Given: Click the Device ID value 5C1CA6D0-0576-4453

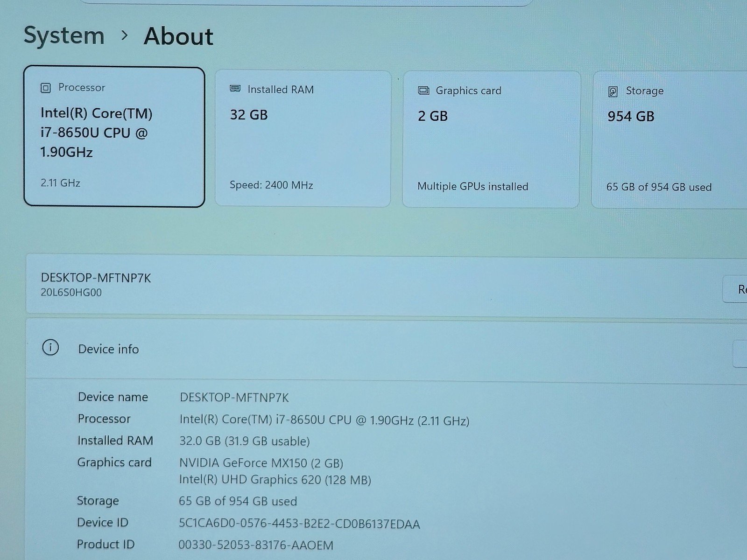Looking at the screenshot, I should (x=299, y=524).
